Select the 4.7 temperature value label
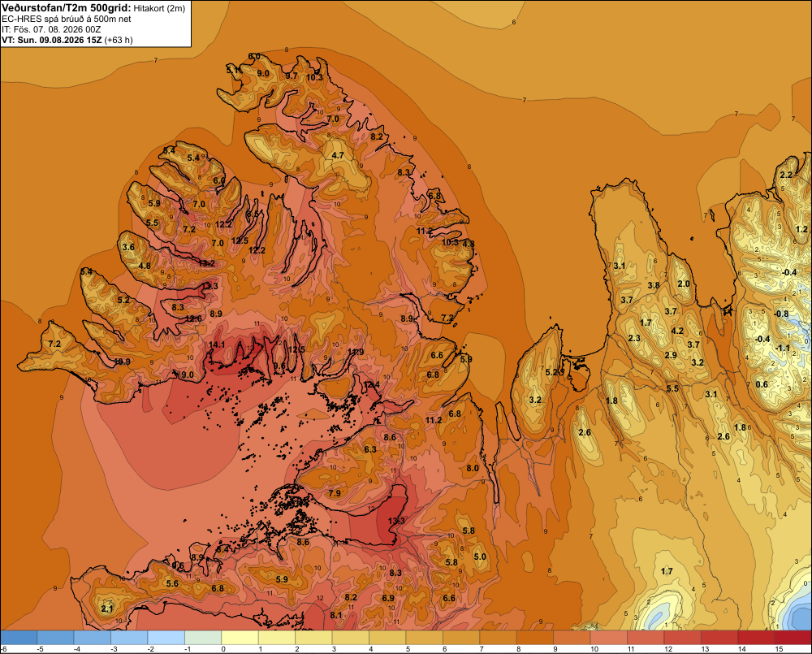This screenshot has width=812, height=654. pos(338,155)
